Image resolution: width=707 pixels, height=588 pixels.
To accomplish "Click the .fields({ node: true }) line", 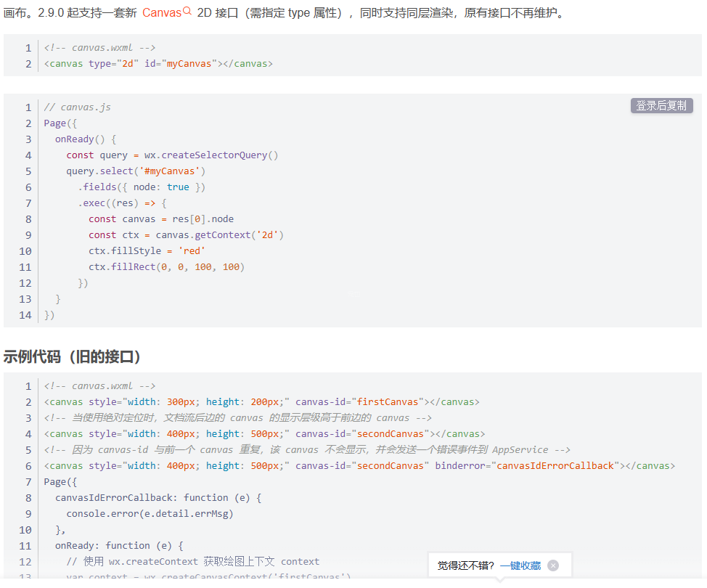I will pos(142,187).
